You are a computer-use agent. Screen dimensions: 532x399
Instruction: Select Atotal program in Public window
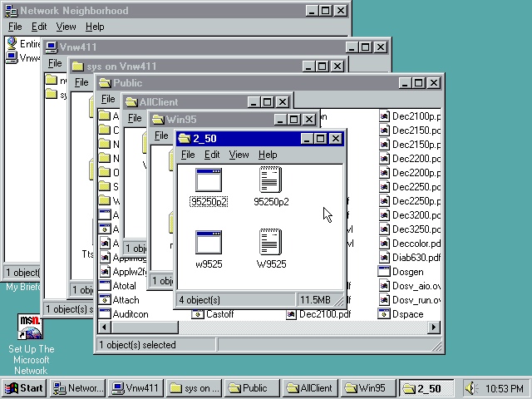coord(118,286)
